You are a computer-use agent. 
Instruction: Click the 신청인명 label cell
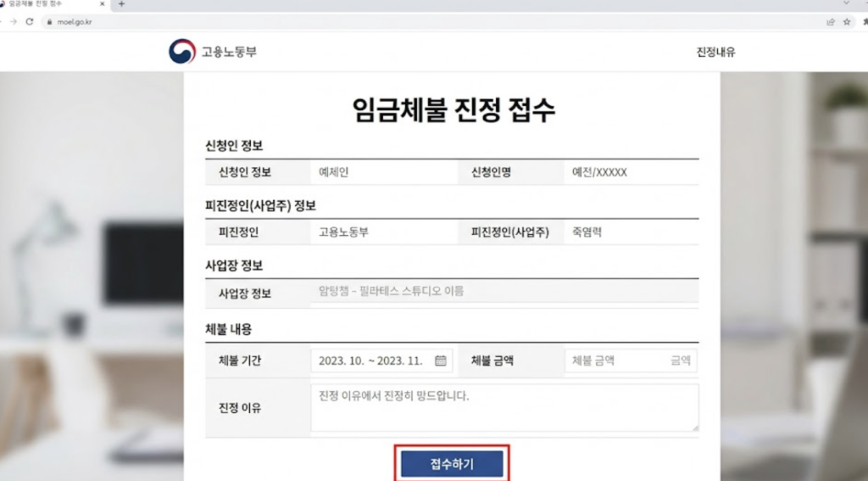[511, 172]
